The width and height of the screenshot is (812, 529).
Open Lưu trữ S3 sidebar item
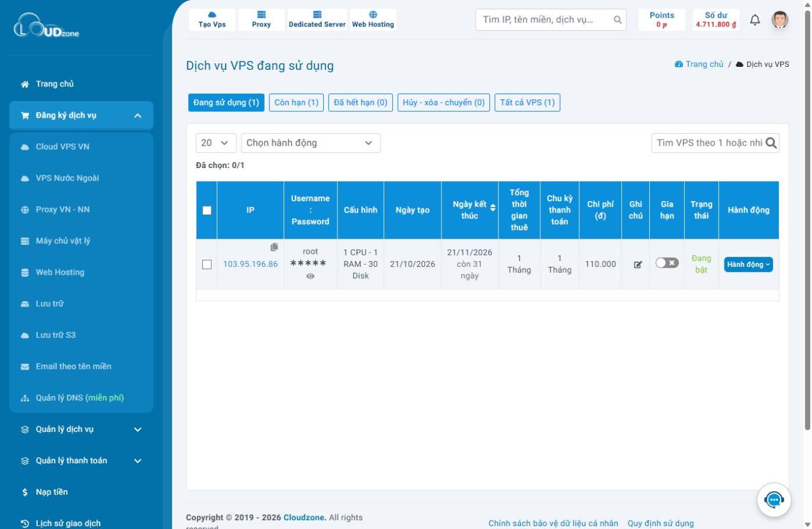click(81, 335)
